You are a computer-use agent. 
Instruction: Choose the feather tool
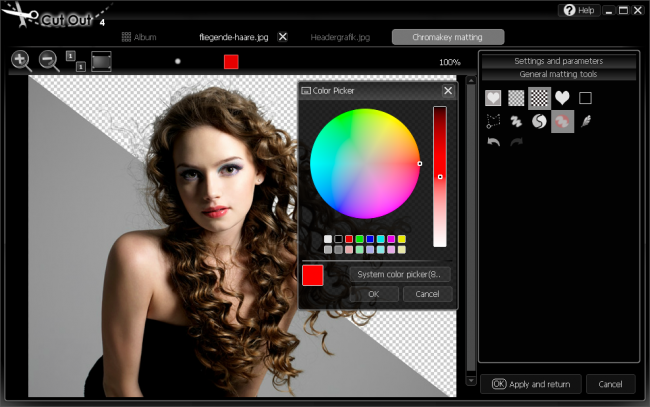tap(585, 121)
